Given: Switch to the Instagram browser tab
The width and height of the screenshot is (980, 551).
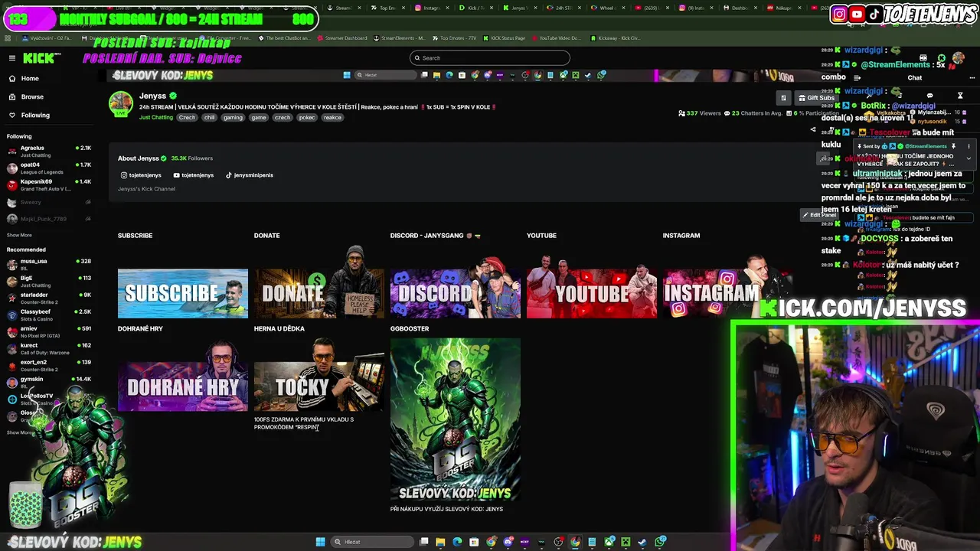Looking at the screenshot, I should (x=431, y=8).
